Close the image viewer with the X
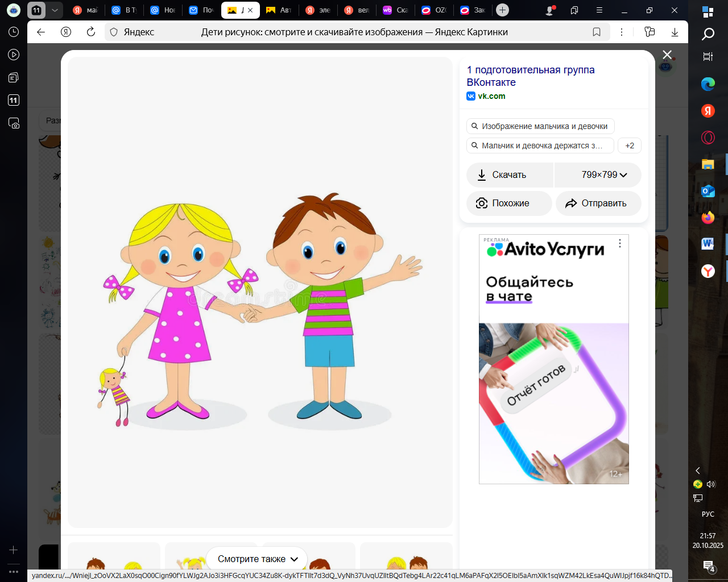The image size is (728, 582). (x=667, y=55)
